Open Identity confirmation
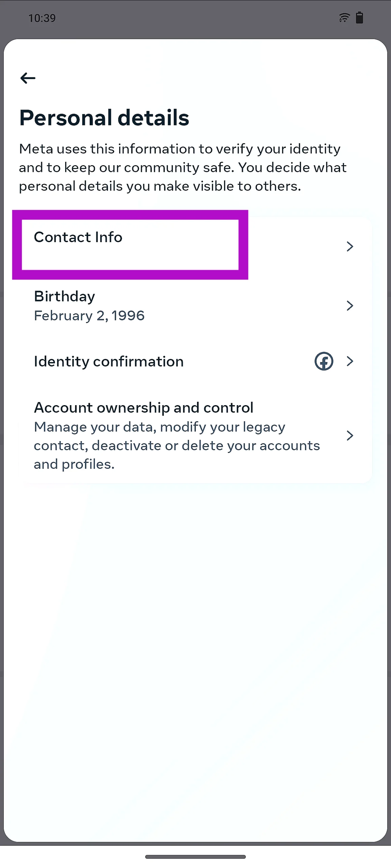Screen dimensions: 391x868 click(x=109, y=361)
